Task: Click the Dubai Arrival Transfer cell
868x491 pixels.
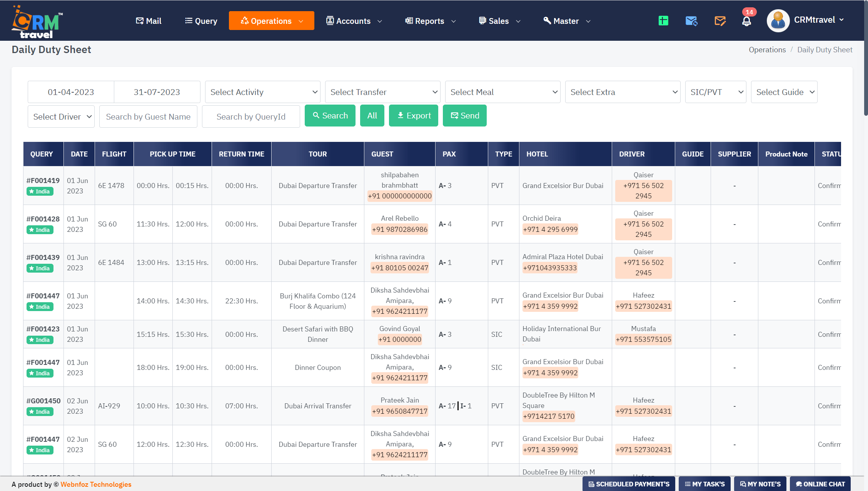Action: click(318, 406)
